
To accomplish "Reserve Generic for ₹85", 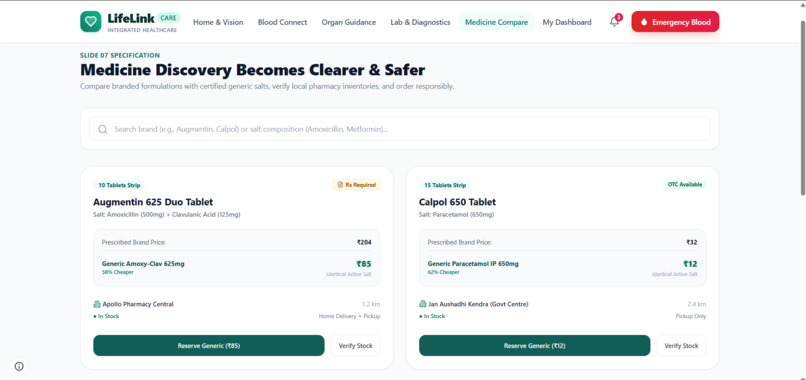I will pyautogui.click(x=209, y=346).
